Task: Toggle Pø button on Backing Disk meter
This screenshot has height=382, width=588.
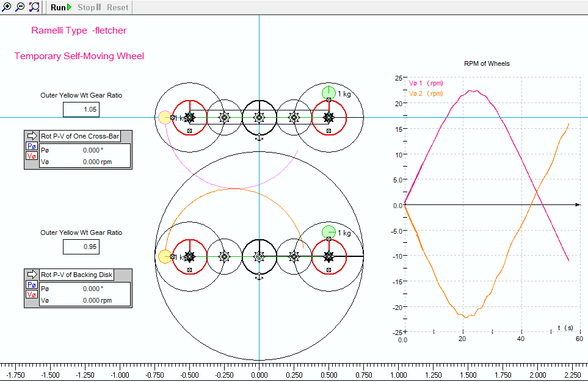Action: point(32,284)
